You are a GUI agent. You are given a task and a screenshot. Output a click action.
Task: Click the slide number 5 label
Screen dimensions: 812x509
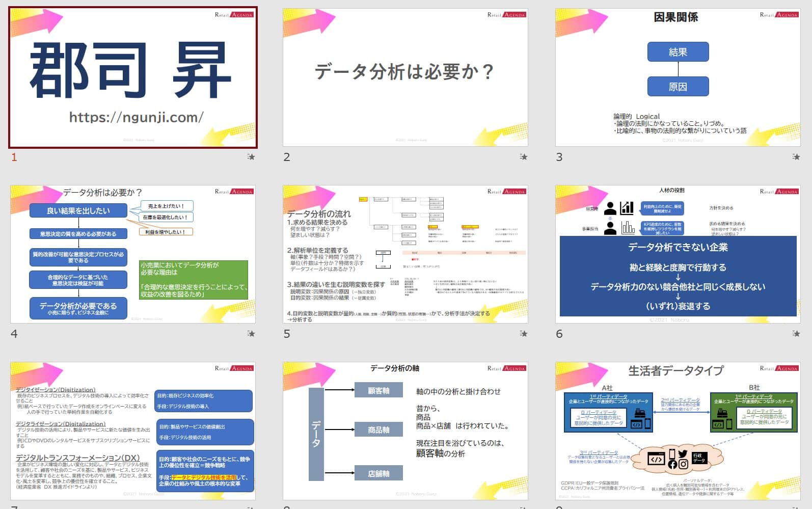tap(287, 334)
